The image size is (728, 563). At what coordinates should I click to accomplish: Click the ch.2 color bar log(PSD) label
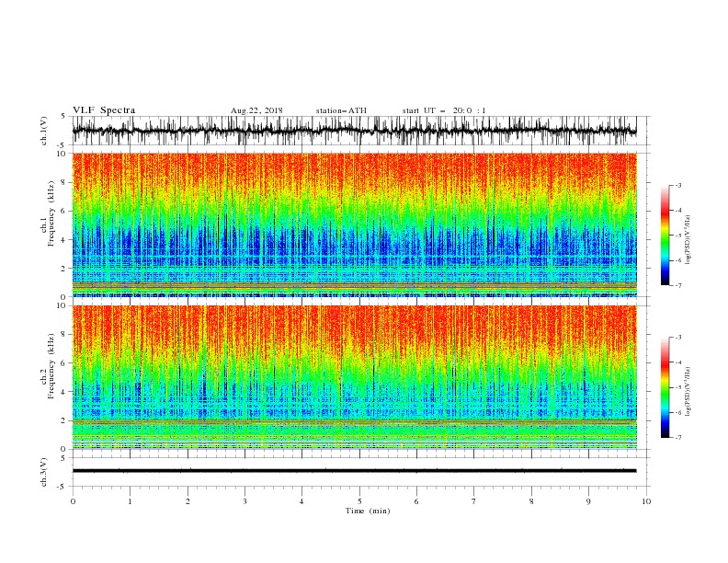point(688,392)
